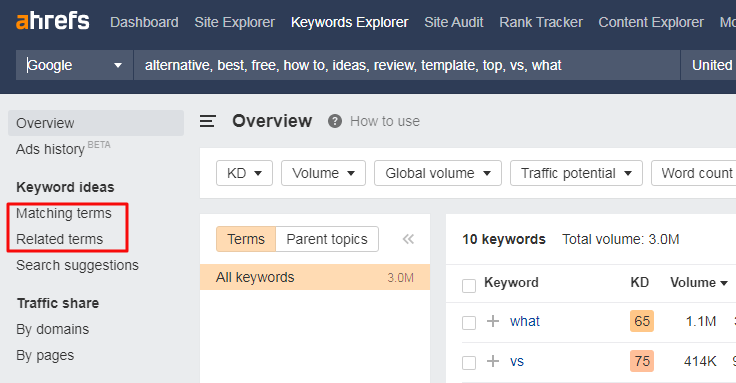Select the All keywords row
The width and height of the screenshot is (736, 383).
(x=314, y=277)
